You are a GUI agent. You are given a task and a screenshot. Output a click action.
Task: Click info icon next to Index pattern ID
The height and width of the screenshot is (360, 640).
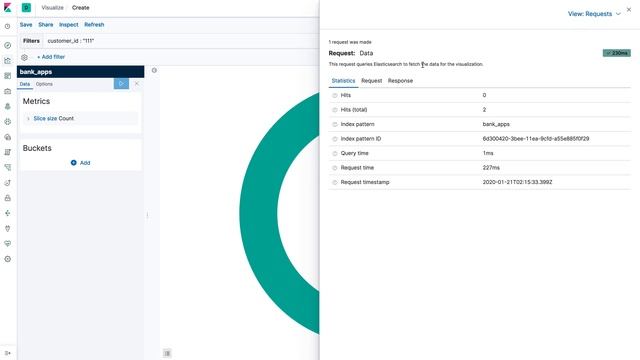tap(335, 139)
